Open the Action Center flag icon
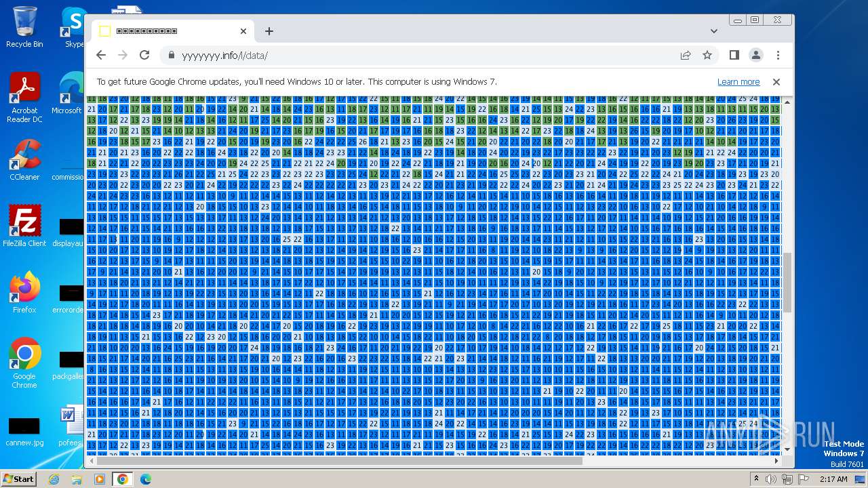 (804, 479)
